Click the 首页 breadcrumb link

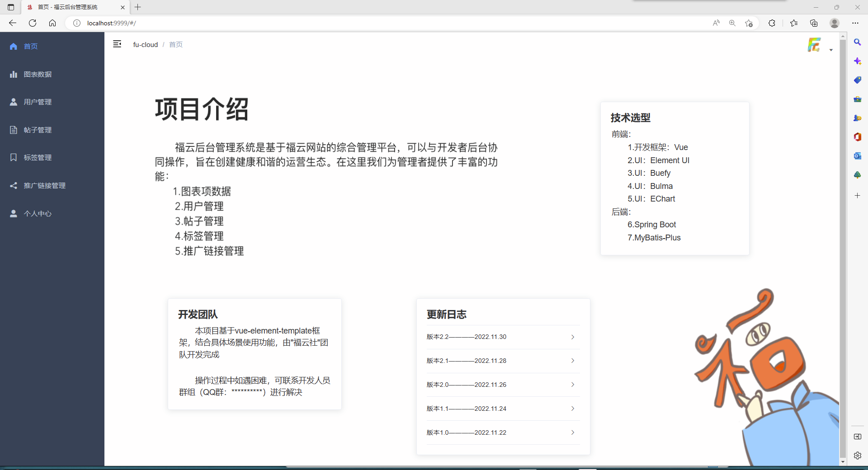[175, 44]
